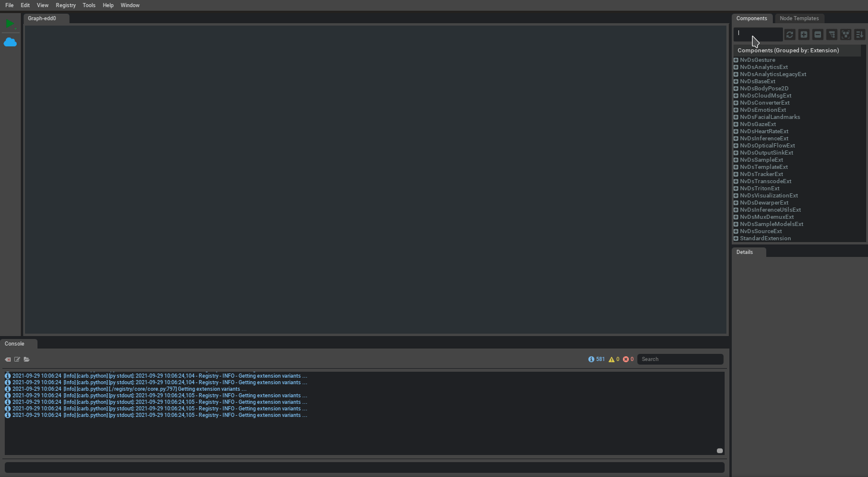
Task: Click the sort components icon
Action: [860, 35]
